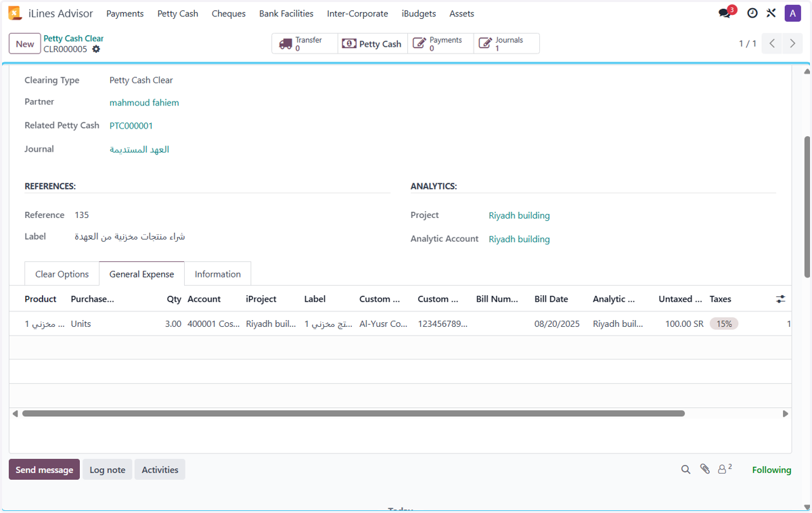Click the Clearing Type value Petty Cash Clear
This screenshot has width=812, height=513.
[x=141, y=81]
